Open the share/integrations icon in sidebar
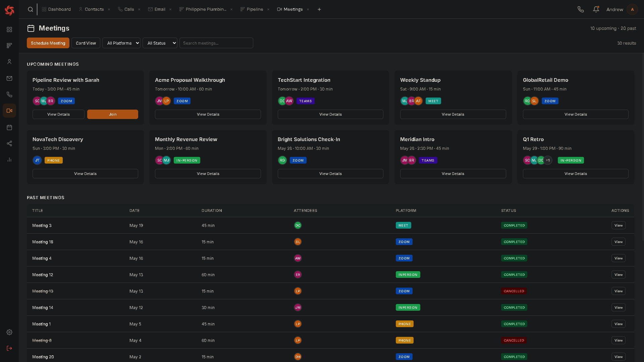This screenshot has height=362, width=644. (9, 143)
